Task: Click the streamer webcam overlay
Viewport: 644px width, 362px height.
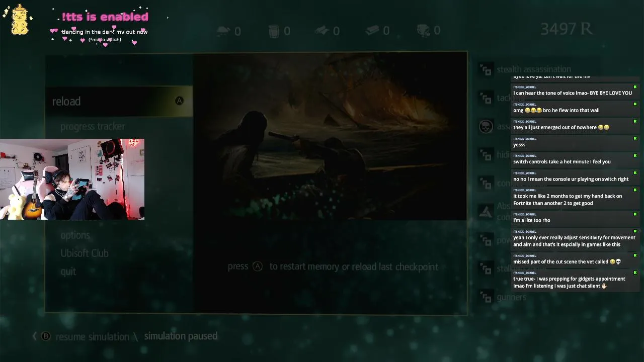Action: (72, 179)
